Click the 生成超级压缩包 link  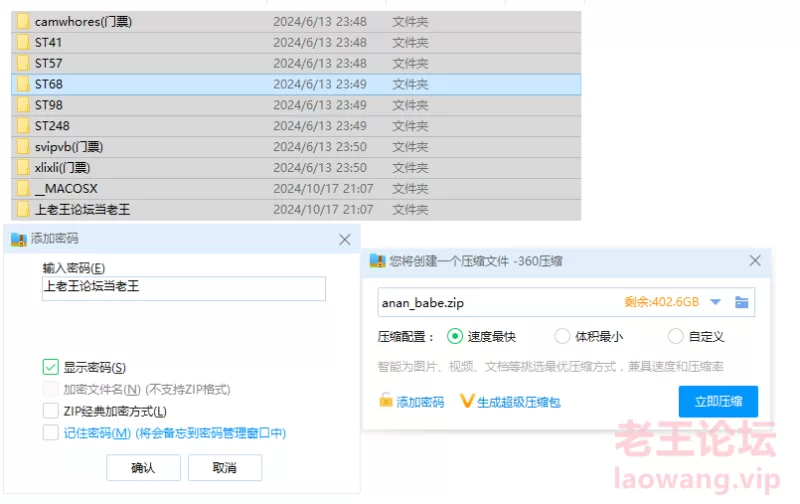click(518, 402)
